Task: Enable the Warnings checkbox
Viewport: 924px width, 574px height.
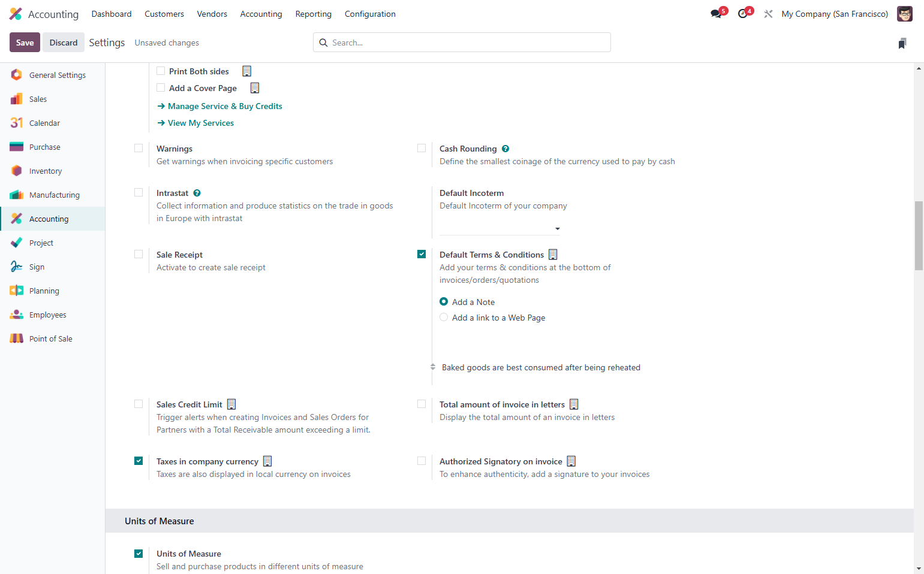Action: click(139, 148)
